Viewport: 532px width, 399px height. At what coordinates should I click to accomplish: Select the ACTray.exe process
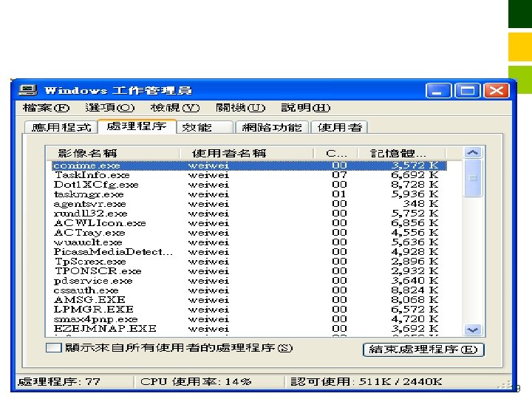point(250,233)
